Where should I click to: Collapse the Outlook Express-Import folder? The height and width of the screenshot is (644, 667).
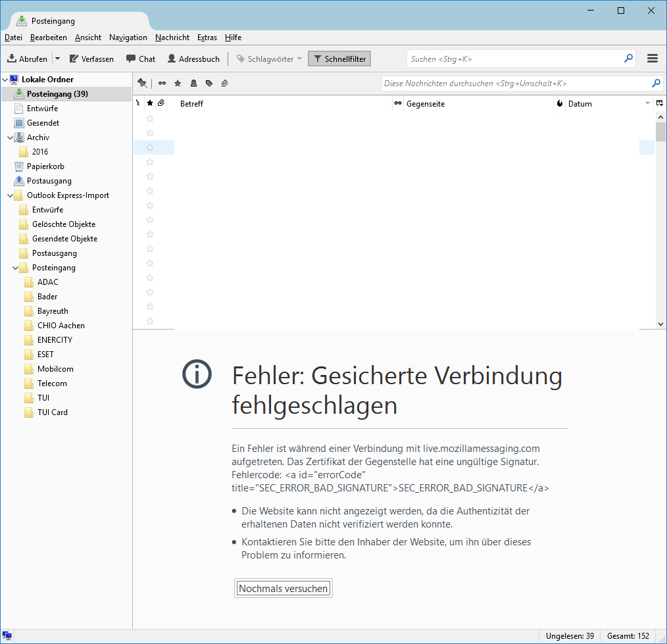click(10, 195)
